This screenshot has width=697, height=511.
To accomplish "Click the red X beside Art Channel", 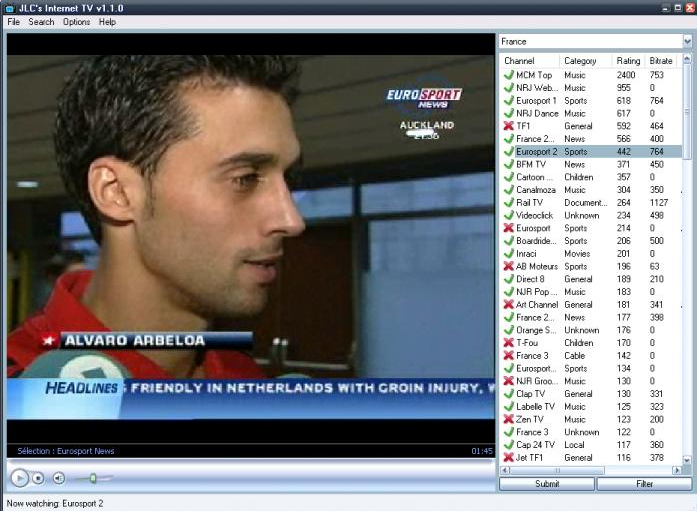I will coord(509,304).
